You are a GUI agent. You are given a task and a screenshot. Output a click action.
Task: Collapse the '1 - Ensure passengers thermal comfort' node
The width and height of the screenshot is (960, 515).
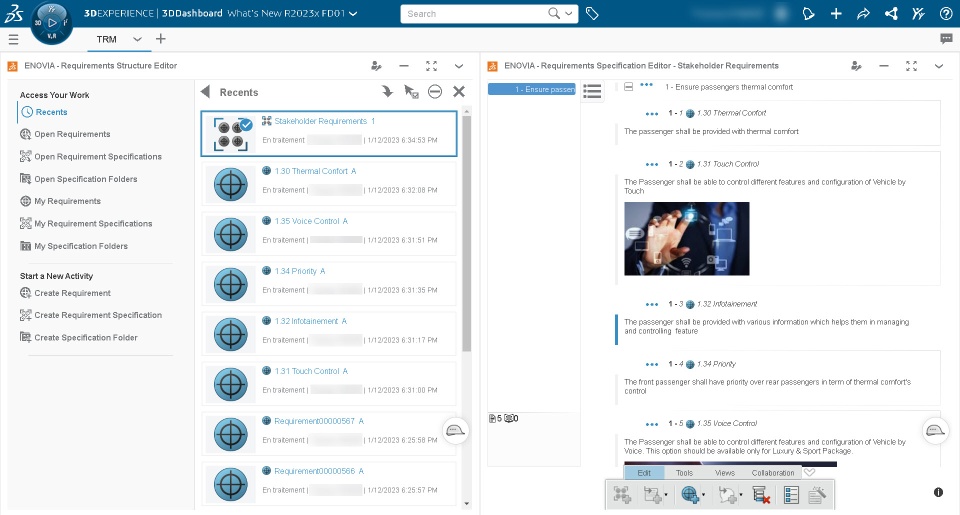pos(628,87)
